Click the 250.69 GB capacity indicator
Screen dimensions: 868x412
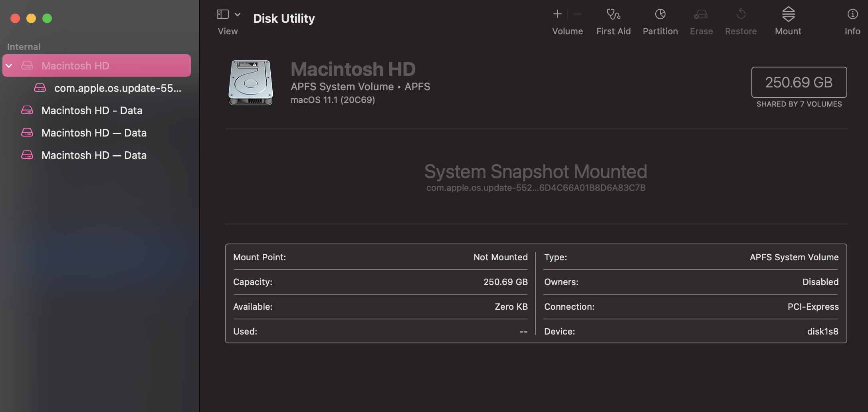click(x=799, y=83)
